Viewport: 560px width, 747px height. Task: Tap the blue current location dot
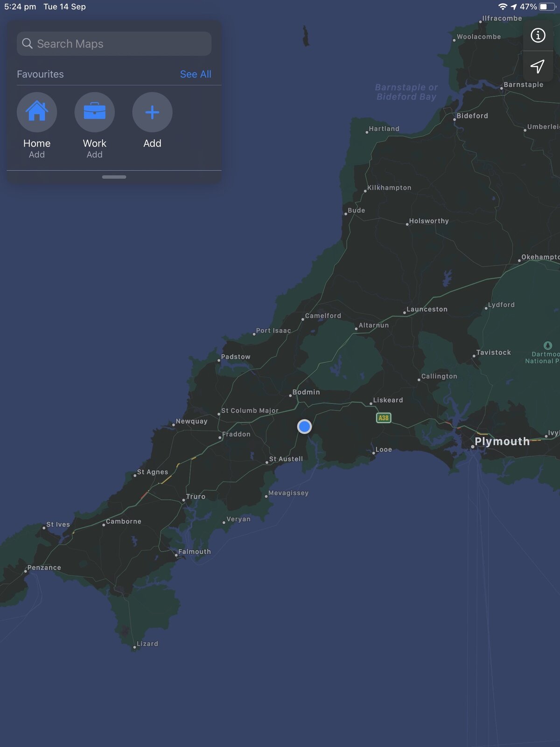pos(304,426)
